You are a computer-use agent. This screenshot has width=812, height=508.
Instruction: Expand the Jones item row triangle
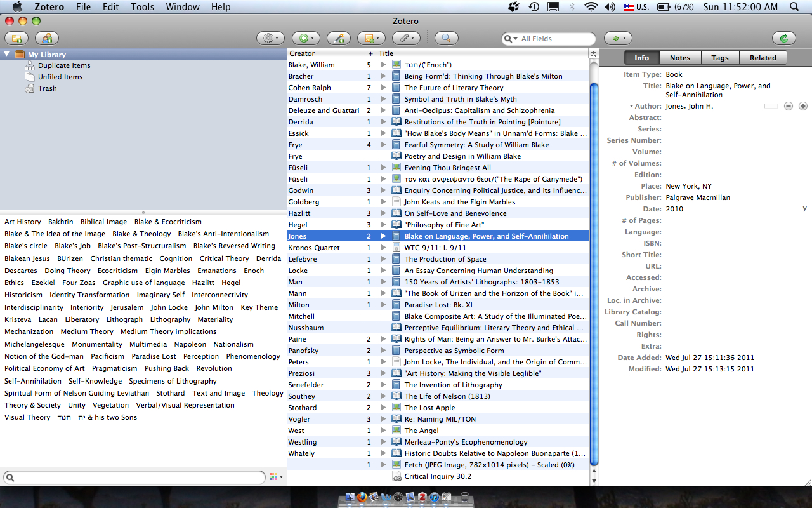[x=383, y=236]
